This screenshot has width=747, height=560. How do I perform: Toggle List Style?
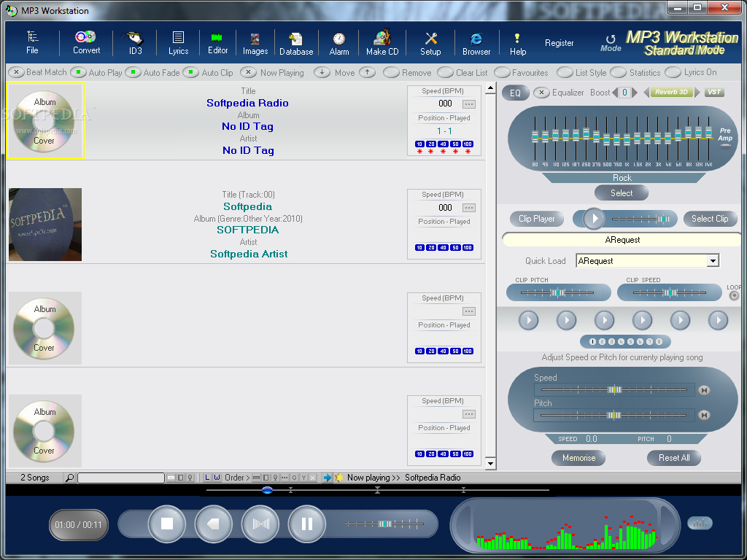coord(565,72)
